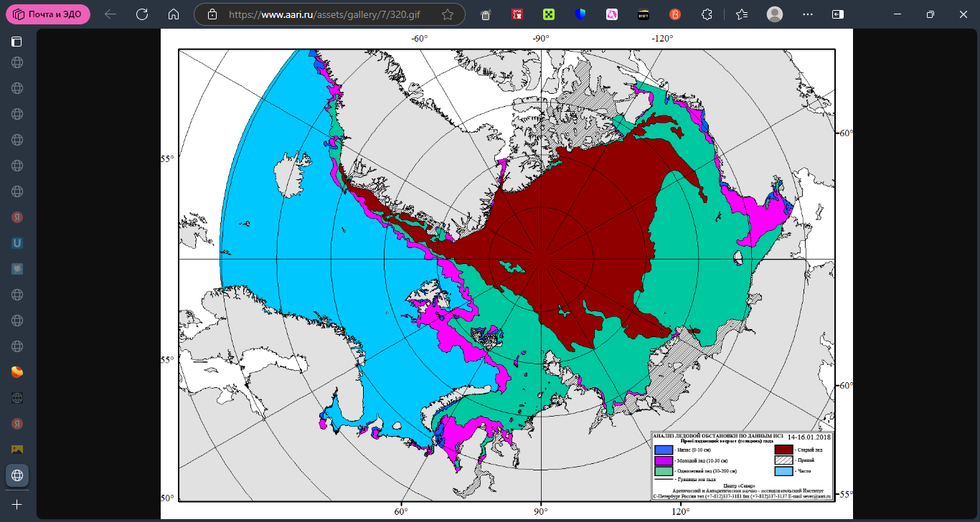
Task: Click the refresh page button
Action: tap(142, 14)
